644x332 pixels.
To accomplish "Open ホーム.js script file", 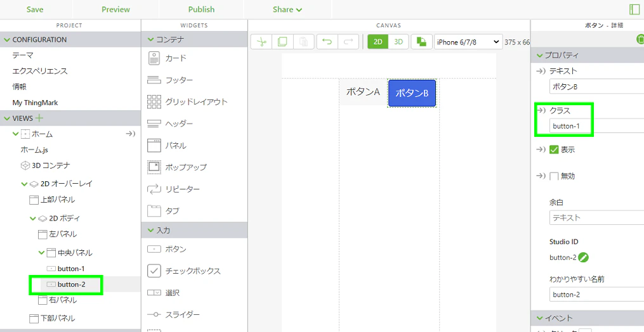I will coord(34,150).
